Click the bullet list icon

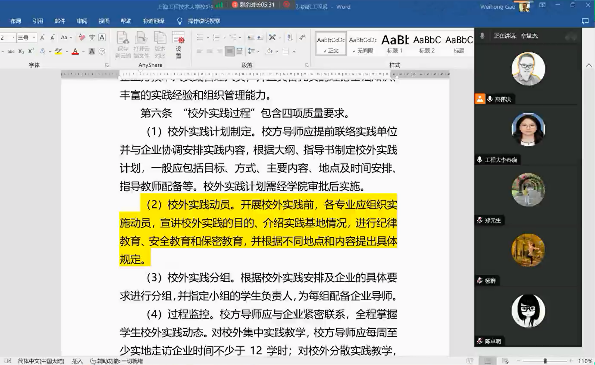pos(200,37)
